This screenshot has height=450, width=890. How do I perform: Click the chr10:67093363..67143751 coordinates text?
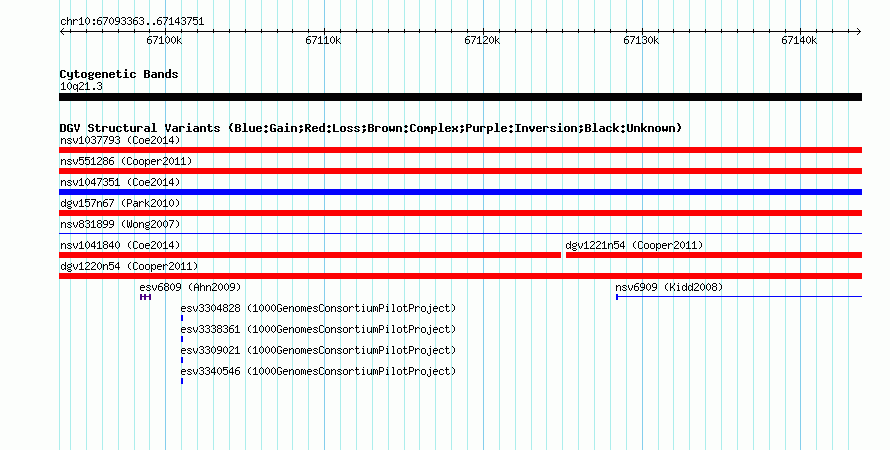point(132,22)
